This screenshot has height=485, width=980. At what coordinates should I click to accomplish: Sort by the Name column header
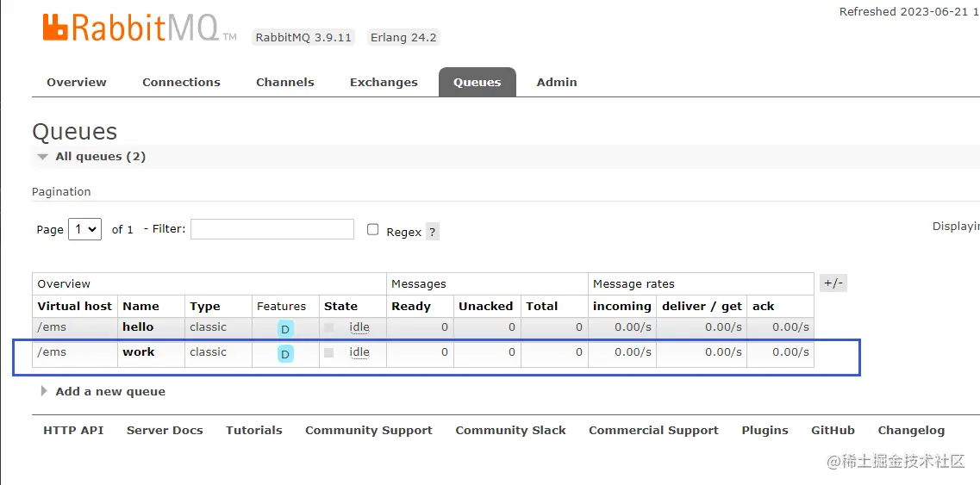(140, 307)
